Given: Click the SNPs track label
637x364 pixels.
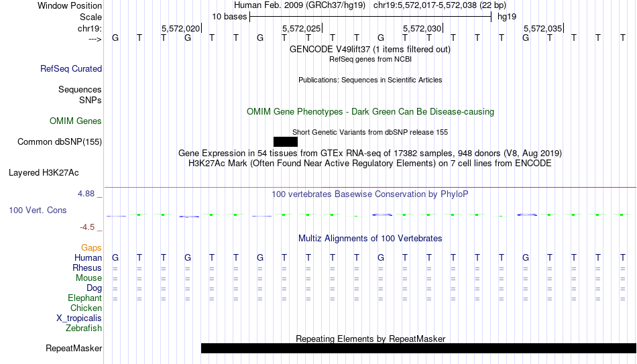Looking at the screenshot, I should coord(91,100).
